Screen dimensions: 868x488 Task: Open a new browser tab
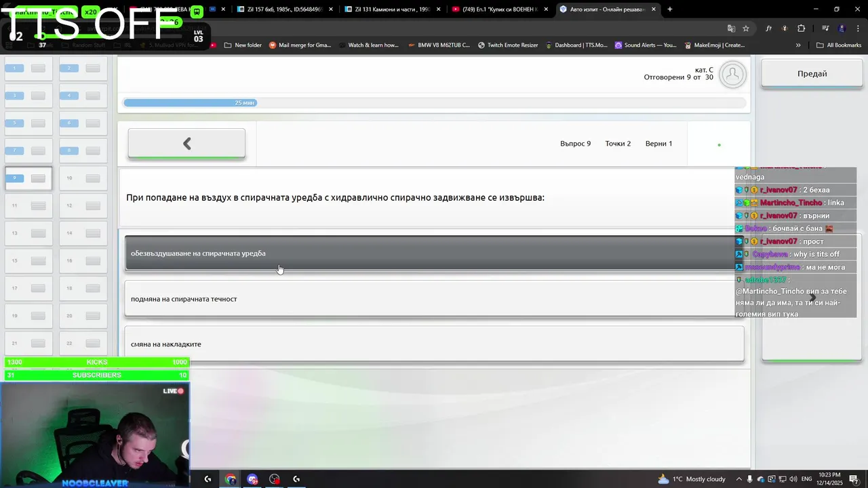pyautogui.click(x=670, y=9)
